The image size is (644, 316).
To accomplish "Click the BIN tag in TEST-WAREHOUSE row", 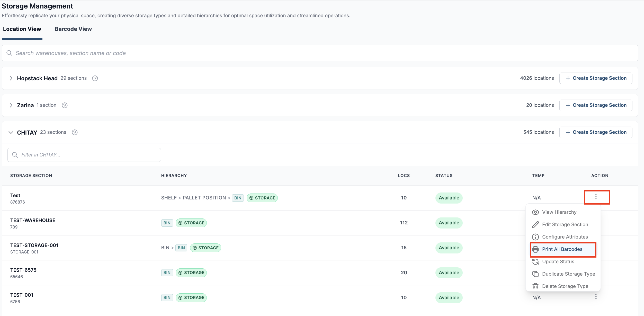I will click(167, 223).
